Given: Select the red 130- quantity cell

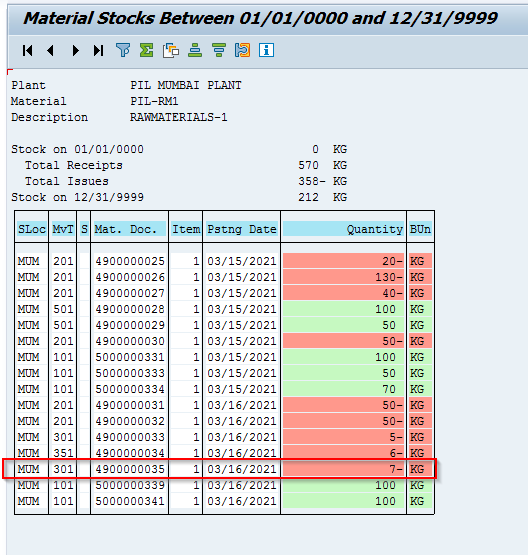Looking at the screenshot, I should point(343,277).
